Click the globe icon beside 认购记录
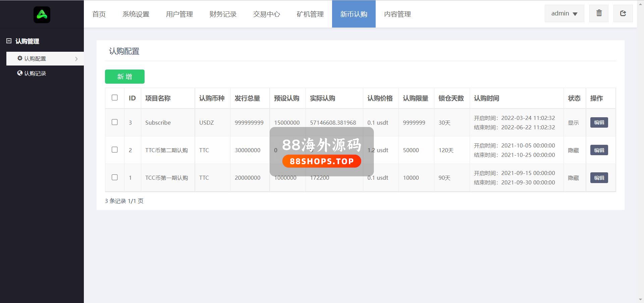The image size is (644, 303). coord(20,73)
